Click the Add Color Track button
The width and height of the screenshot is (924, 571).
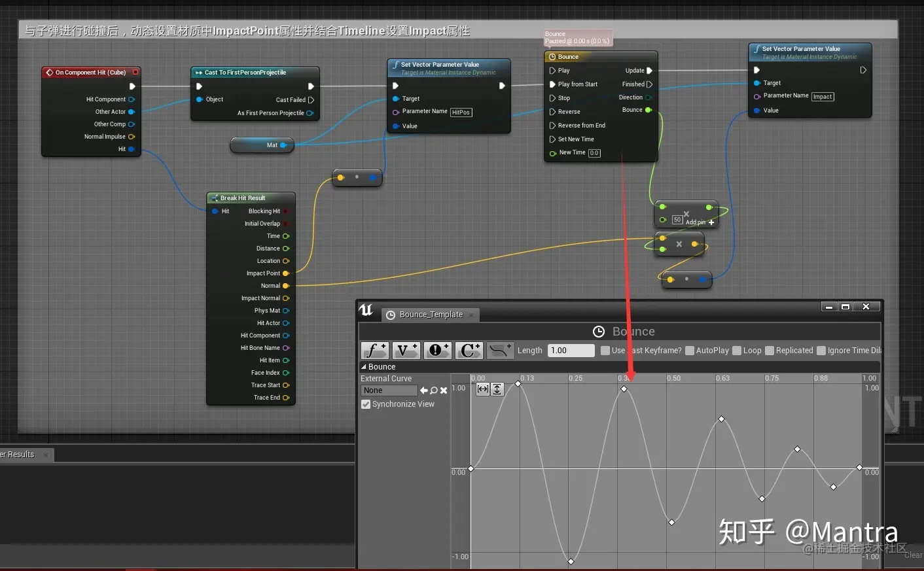469,351
